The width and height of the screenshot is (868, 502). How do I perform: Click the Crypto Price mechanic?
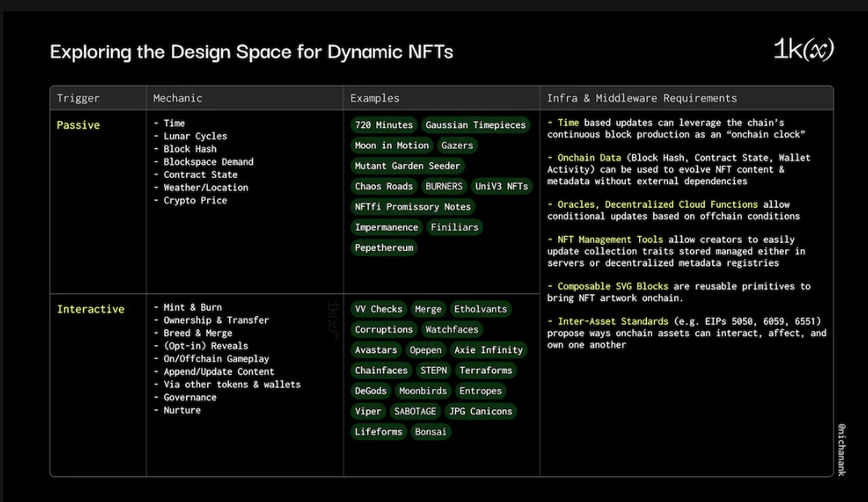(x=195, y=201)
